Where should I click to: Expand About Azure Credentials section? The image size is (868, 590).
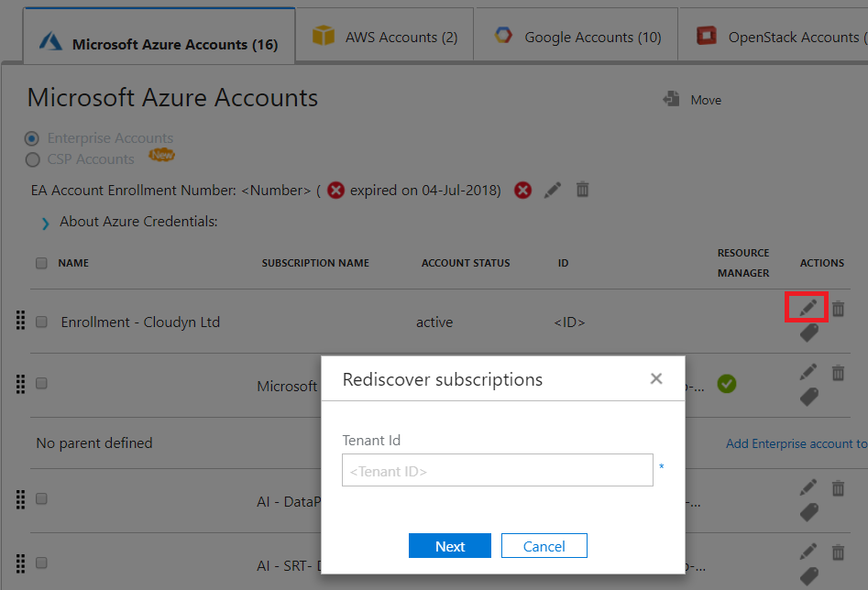46,223
